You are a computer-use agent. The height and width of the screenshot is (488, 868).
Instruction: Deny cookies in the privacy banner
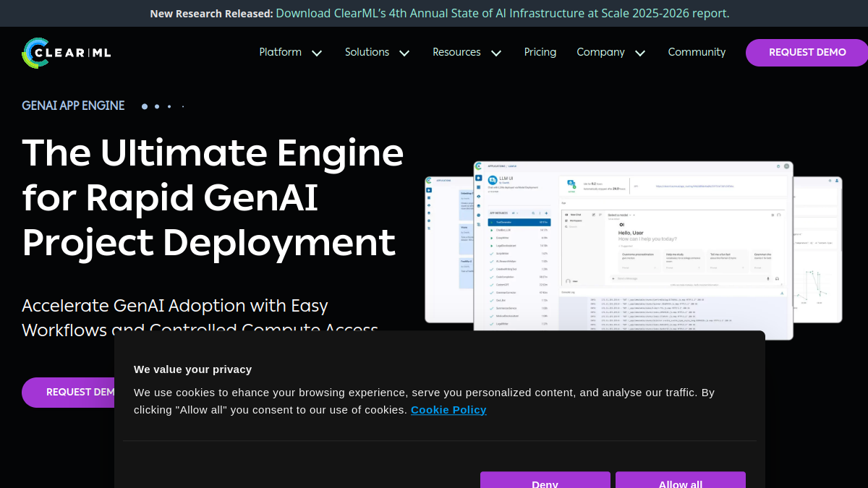545,480
